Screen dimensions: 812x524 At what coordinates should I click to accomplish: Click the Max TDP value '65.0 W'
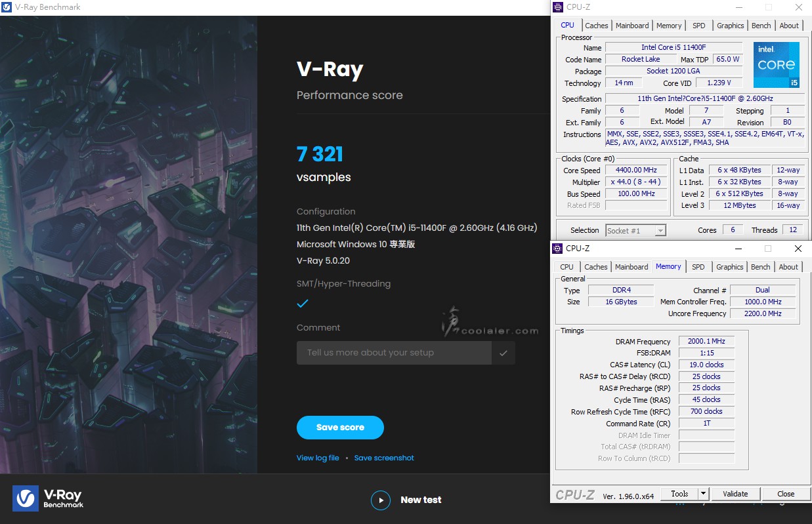tap(728, 60)
